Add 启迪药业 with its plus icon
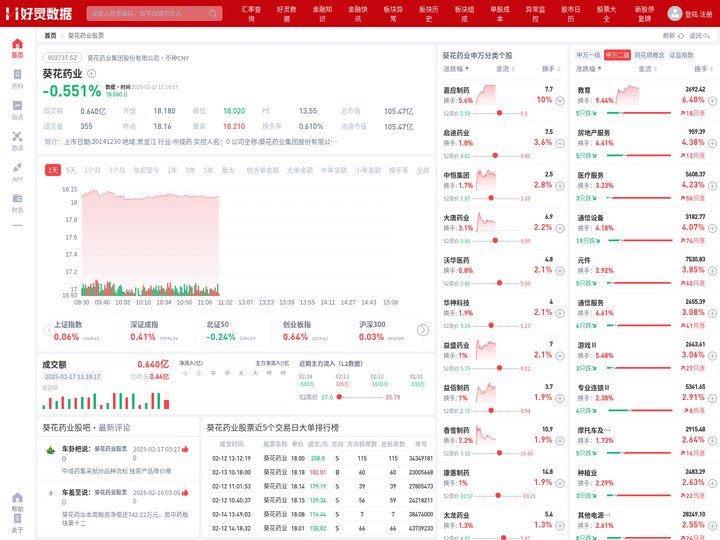The width and height of the screenshot is (720, 540). 560,143
